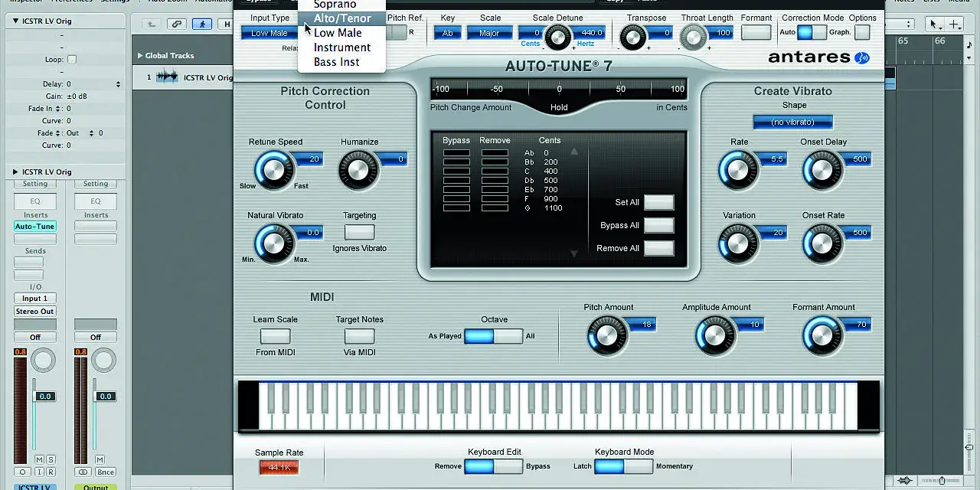Click the vibrato Rate knob

[x=737, y=169]
